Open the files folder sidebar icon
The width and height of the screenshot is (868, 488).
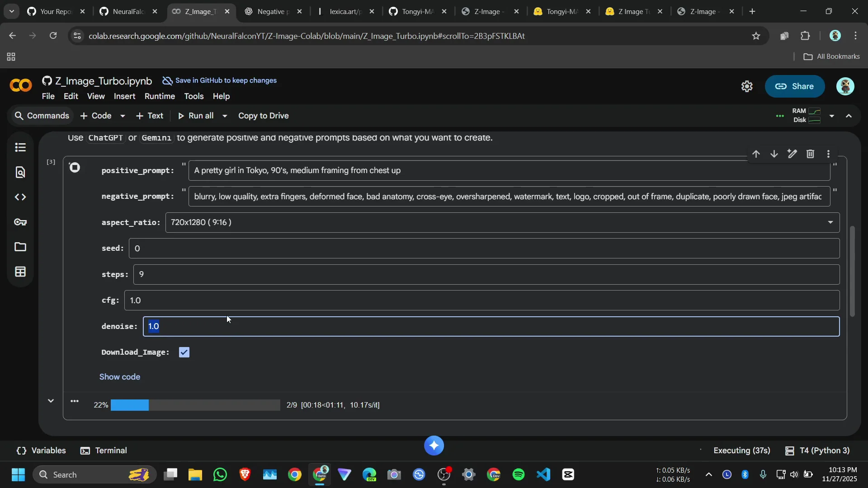pos(20,247)
